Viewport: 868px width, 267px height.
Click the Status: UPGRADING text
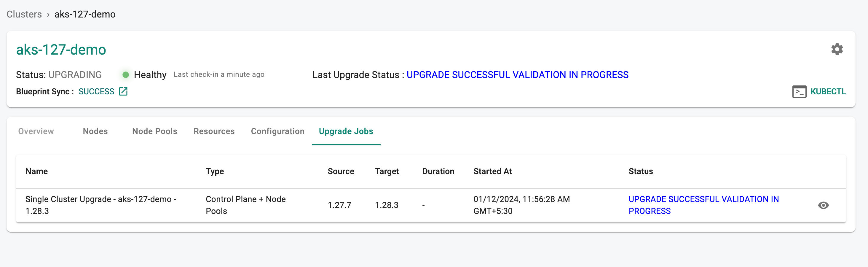[59, 74]
